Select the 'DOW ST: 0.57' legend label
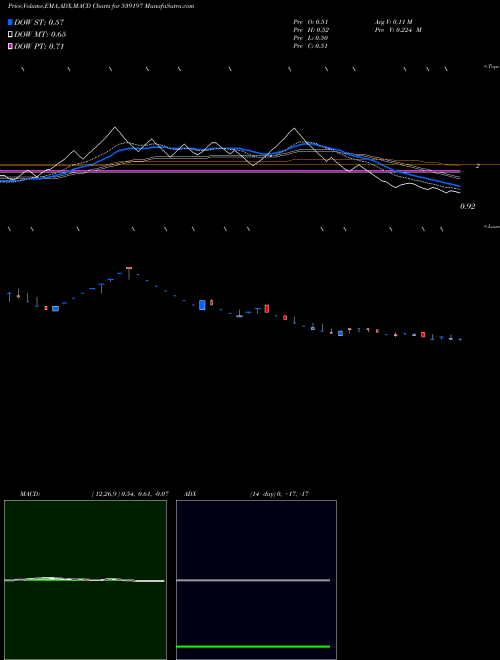This screenshot has height=660, width=500. (39, 22)
